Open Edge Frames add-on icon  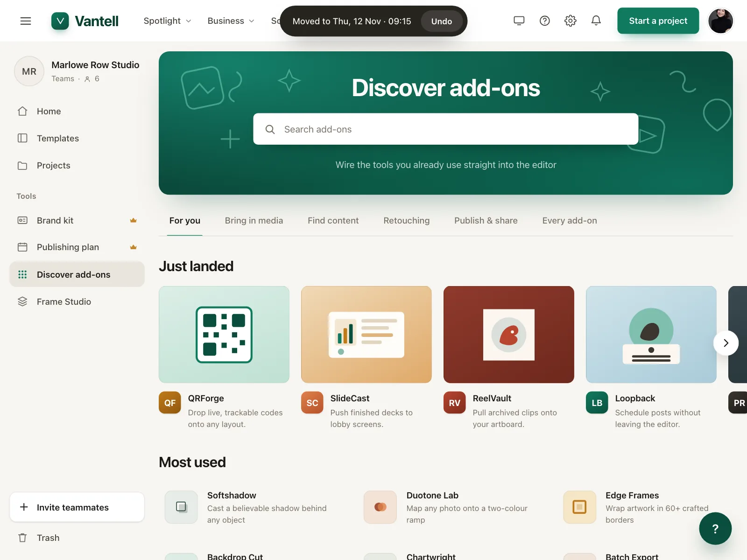pos(579,507)
